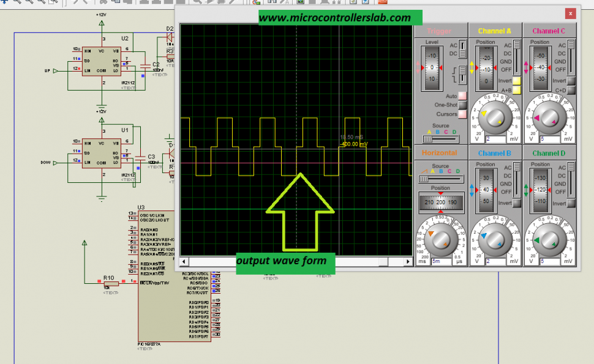Click the Horizontal timebase dial knob

440,240
